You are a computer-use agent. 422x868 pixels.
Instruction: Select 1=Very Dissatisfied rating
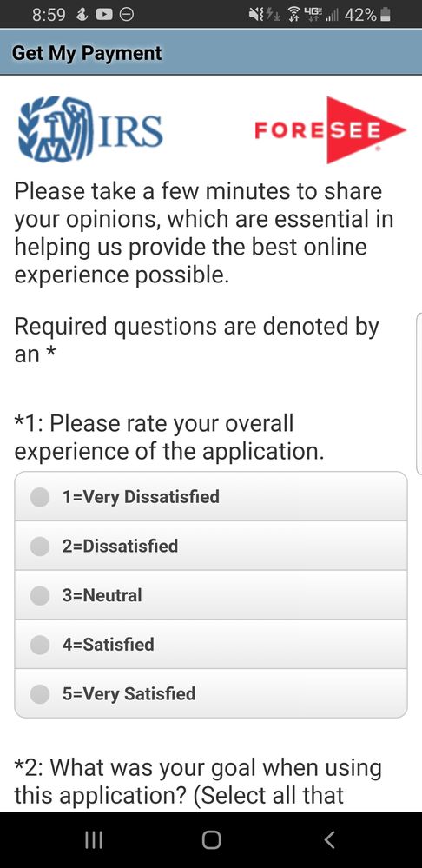211,496
